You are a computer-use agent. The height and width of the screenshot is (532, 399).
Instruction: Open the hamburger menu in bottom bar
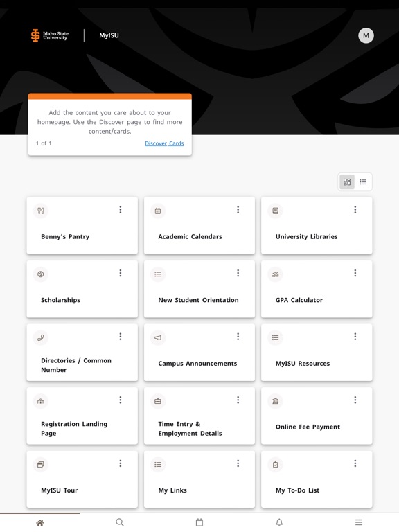pos(359,522)
